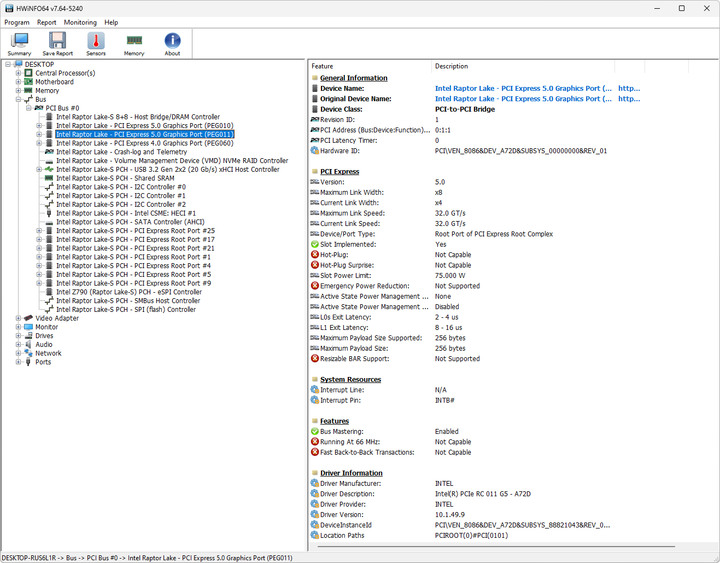Screen dimensions: 720x563
Task: Click the Bus Mastering green check icon
Action: (315, 431)
